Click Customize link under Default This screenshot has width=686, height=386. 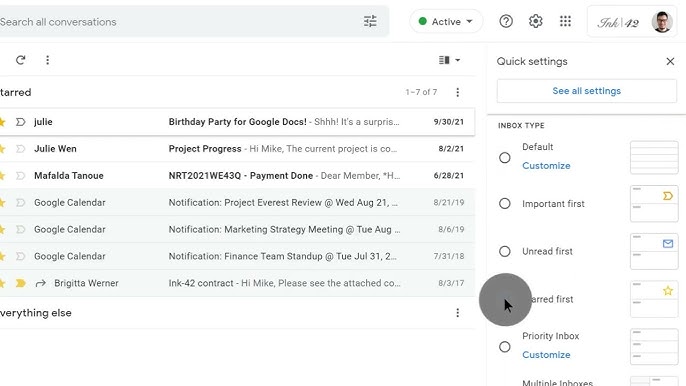[x=546, y=166]
